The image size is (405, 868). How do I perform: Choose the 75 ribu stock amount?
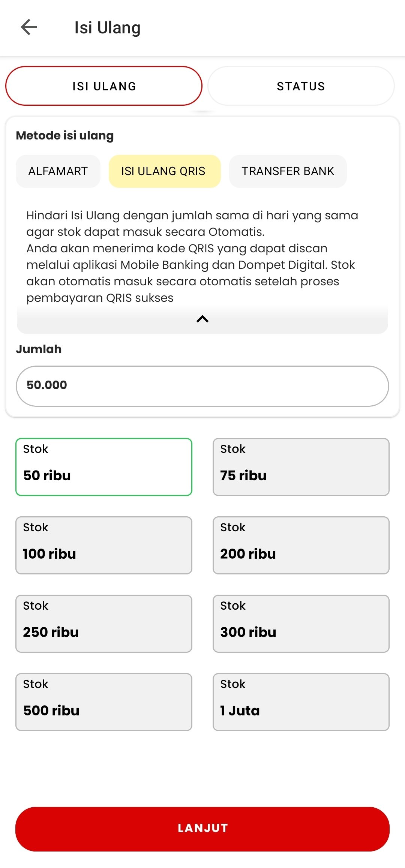[x=301, y=466]
